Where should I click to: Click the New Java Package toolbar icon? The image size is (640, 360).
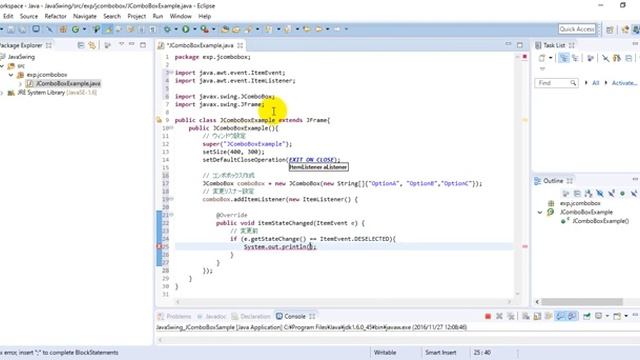pos(63,29)
